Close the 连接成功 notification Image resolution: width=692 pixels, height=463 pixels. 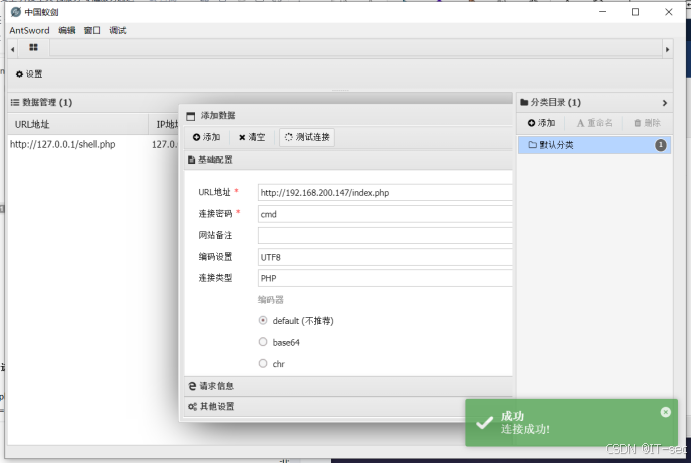666,412
